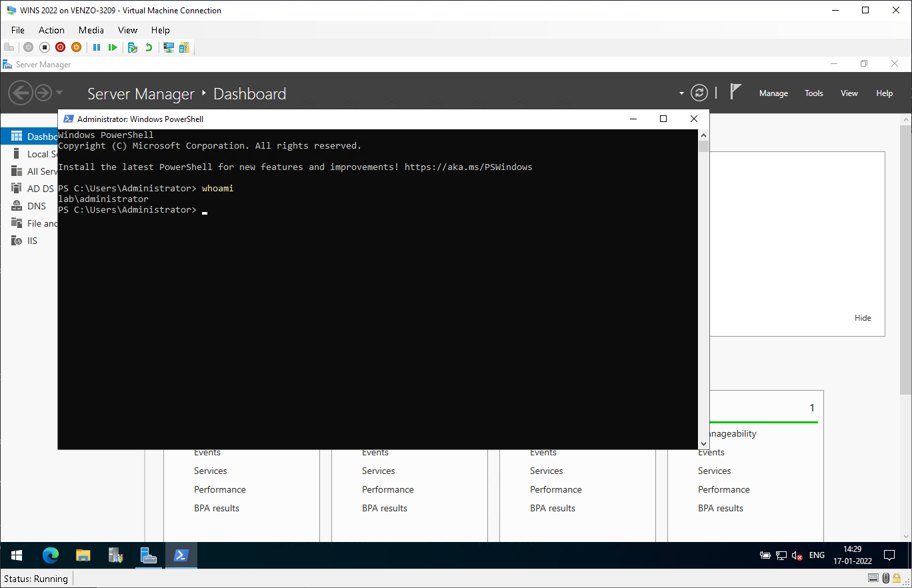Open the View menu of the VM Connection window
912x588 pixels.
[x=127, y=30]
